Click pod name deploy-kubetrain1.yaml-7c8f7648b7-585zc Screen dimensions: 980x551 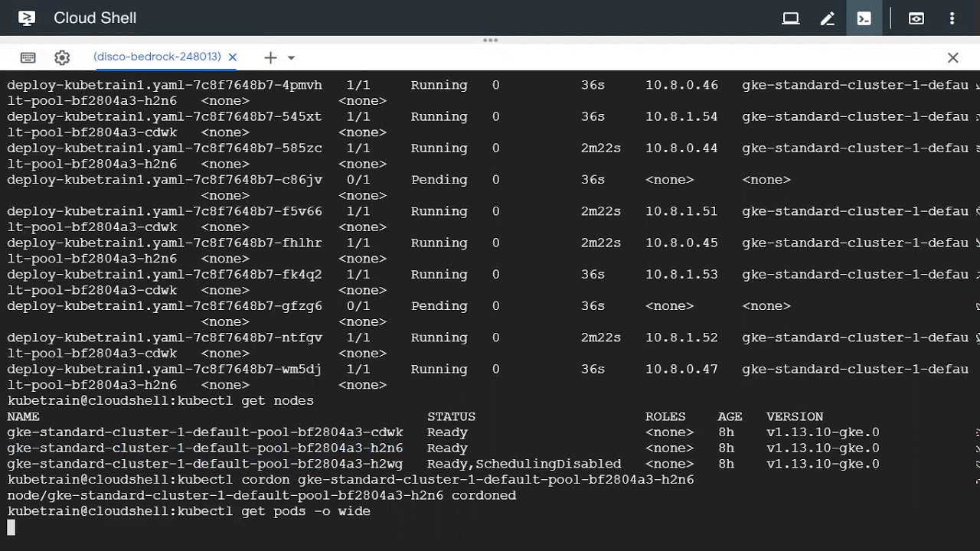coord(165,148)
